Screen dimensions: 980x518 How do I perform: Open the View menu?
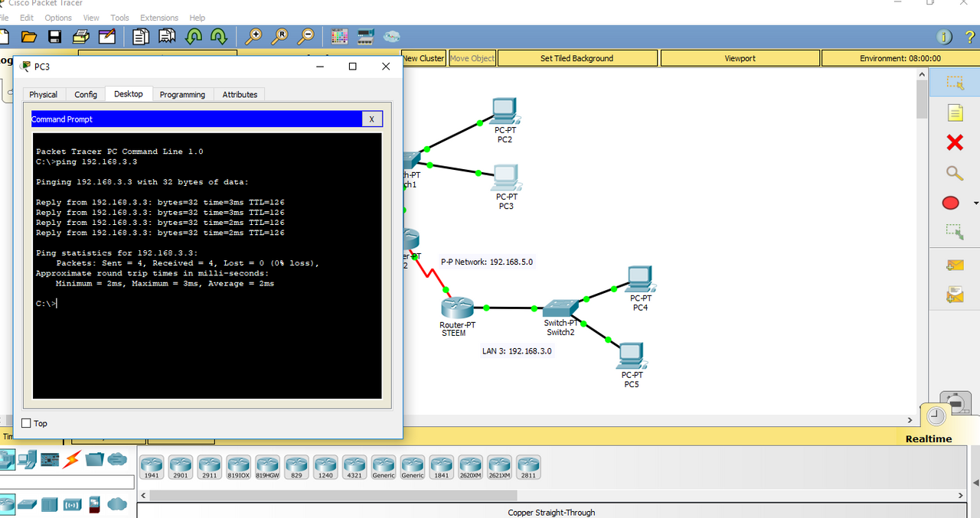pos(91,18)
